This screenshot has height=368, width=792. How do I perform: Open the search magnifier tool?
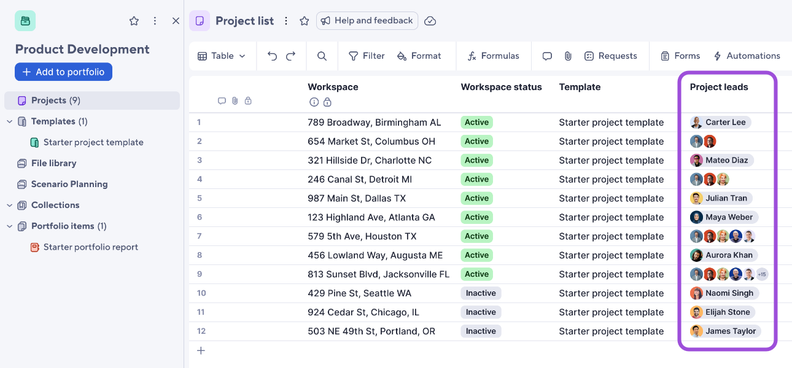[x=322, y=56]
